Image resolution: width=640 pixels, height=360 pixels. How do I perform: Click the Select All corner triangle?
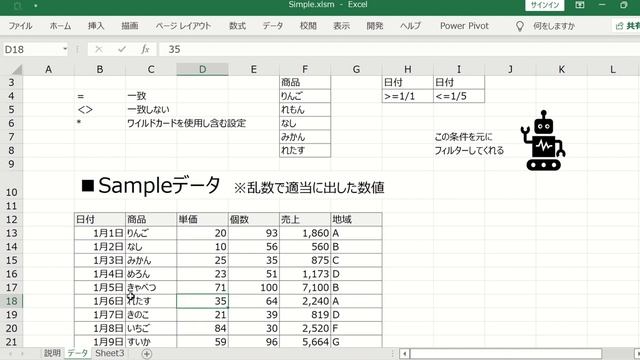(x=17, y=69)
